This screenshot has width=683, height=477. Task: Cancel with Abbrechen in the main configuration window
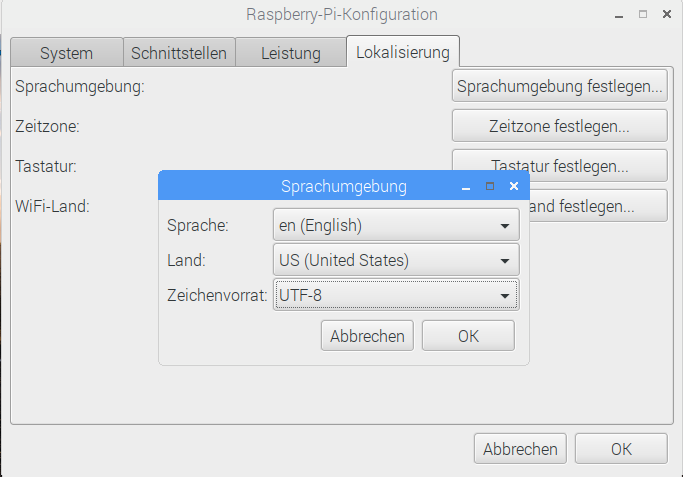tap(520, 449)
